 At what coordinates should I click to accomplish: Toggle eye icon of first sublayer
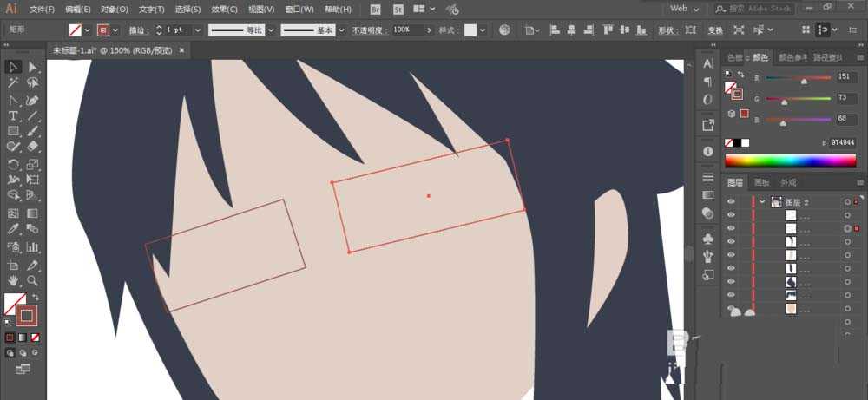731,215
